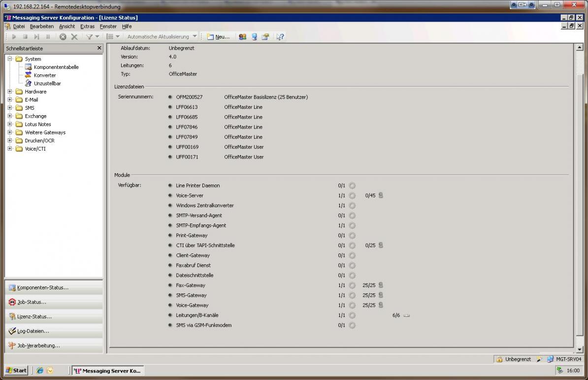The height and width of the screenshot is (380, 588).
Task: Click the Neu... toolbar button
Action: coord(218,36)
